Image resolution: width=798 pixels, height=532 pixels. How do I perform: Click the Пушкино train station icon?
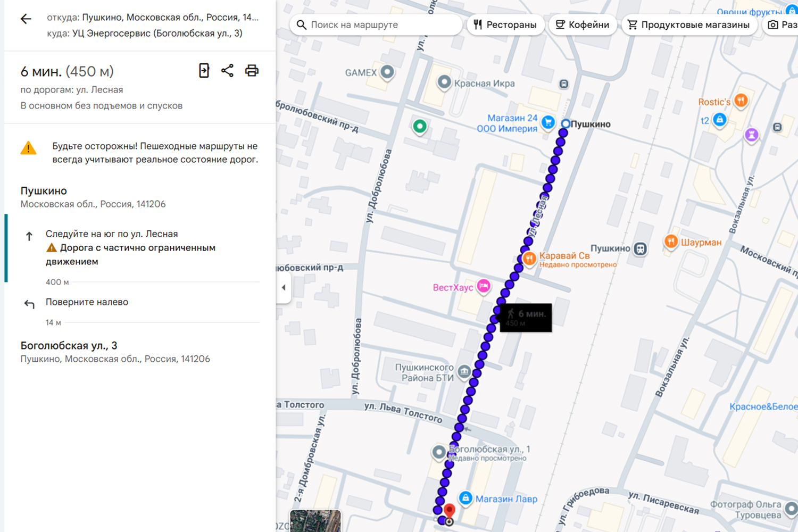641,248
